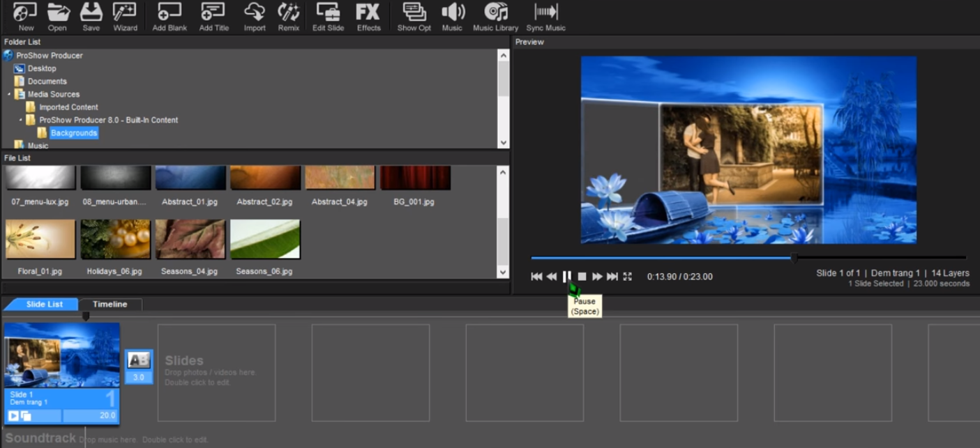Click the Edit Slide icon
This screenshot has width=980, height=448.
point(328,14)
